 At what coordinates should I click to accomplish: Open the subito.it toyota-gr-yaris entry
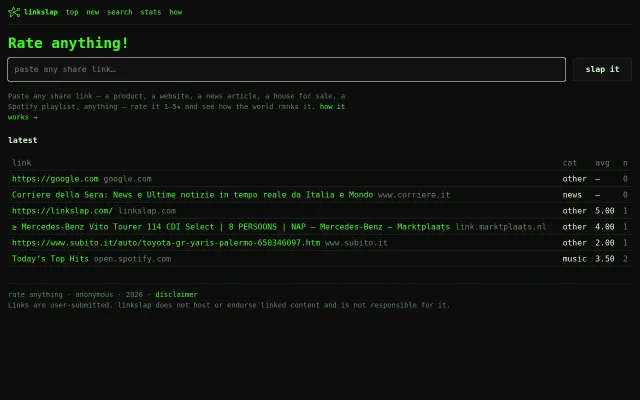click(166, 243)
